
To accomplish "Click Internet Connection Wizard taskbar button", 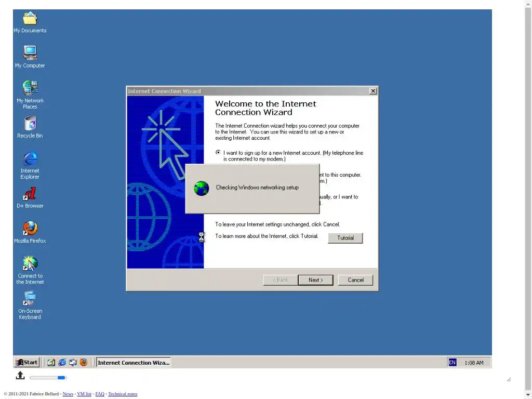I will click(x=134, y=362).
